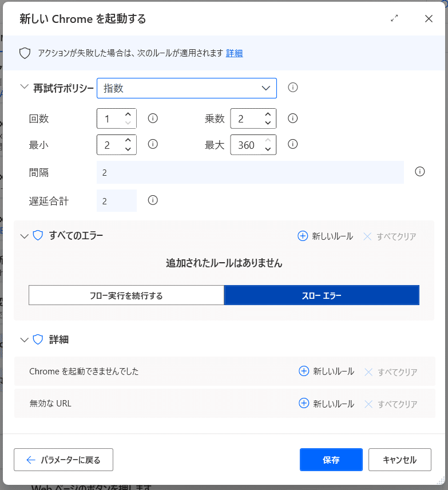
Task: Show info icon next to 回数
Action: 153,118
